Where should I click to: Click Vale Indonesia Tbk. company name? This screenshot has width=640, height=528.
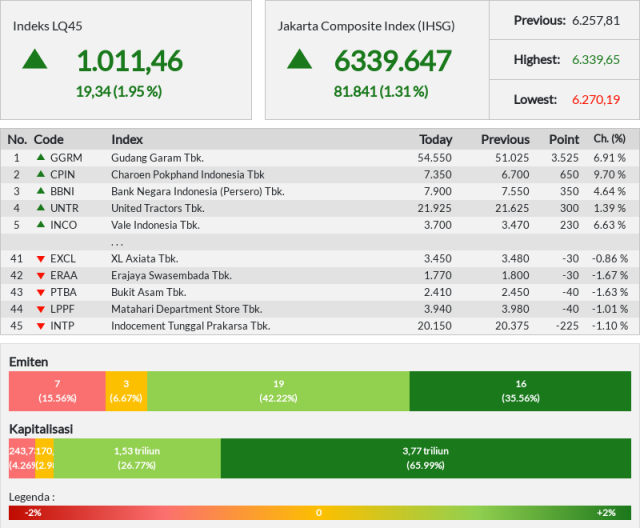pyautogui.click(x=155, y=225)
